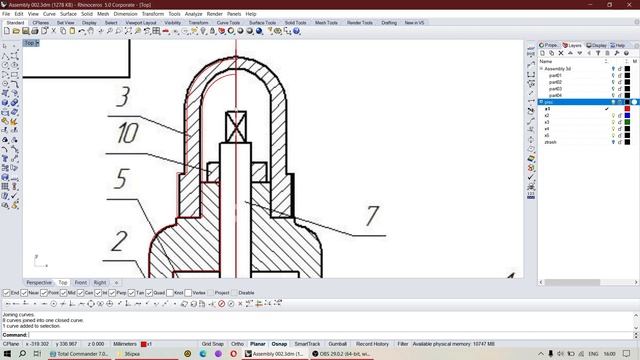Open the Curve menu
Viewport: 640px width, 360px height.
[x=49, y=14]
